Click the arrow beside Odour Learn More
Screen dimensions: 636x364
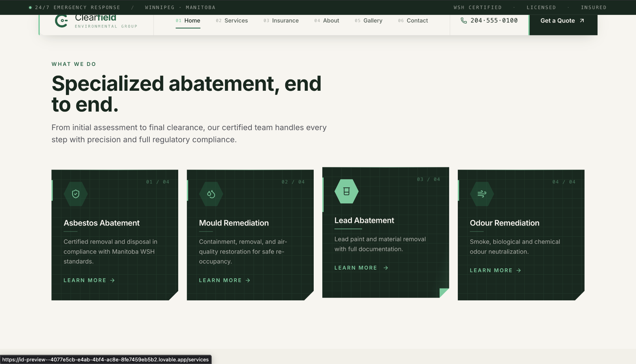pos(518,270)
